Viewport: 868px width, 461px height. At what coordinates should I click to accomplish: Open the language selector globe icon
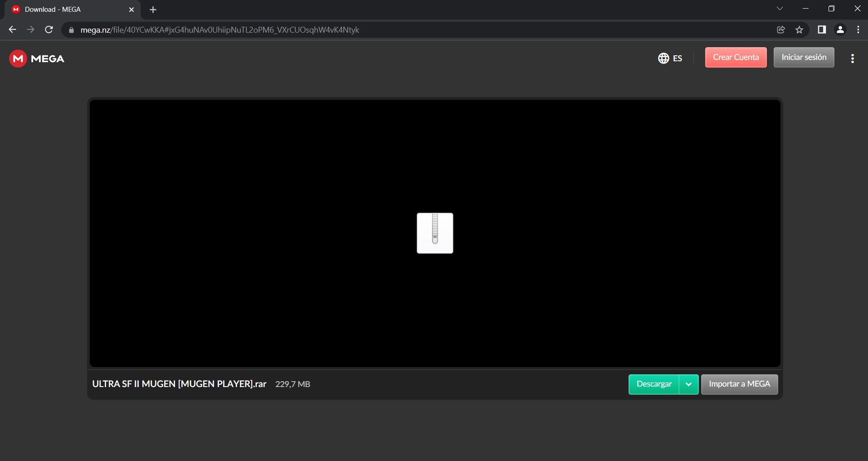coord(663,58)
